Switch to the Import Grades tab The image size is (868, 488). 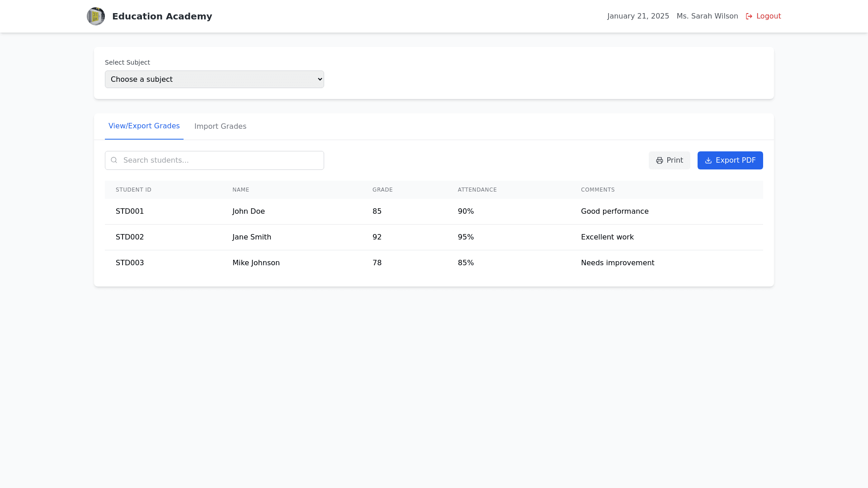(x=220, y=126)
